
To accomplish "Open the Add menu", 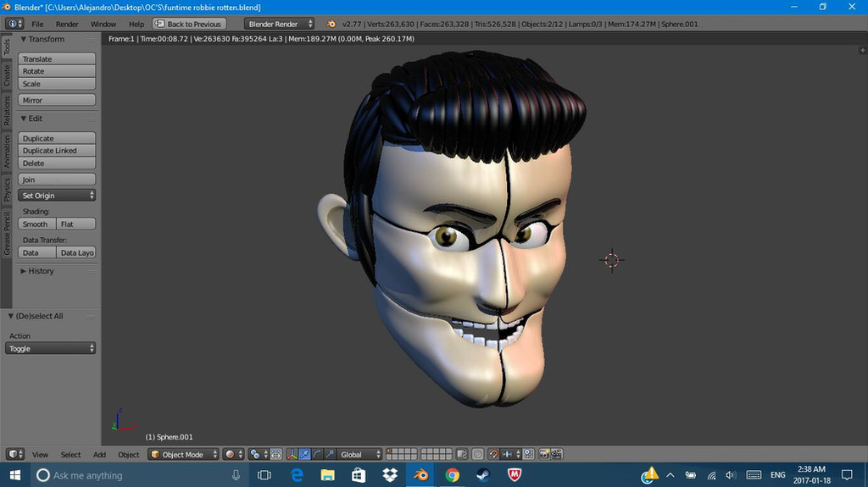I will [100, 454].
